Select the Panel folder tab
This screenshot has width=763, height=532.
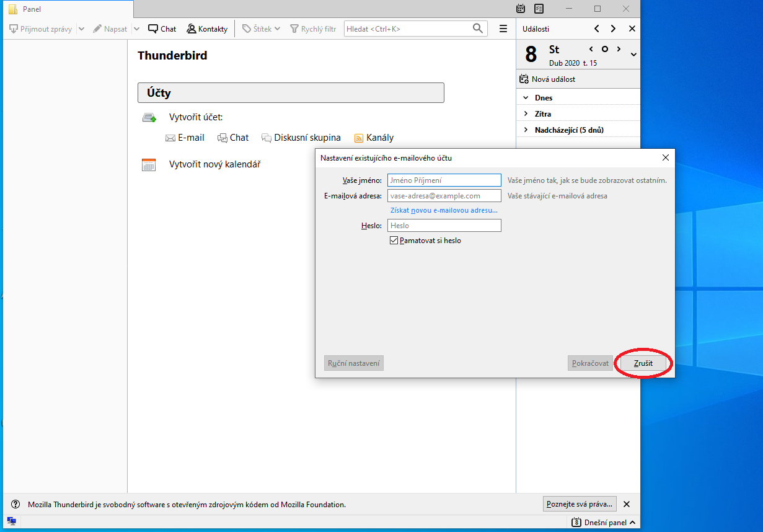[67, 9]
